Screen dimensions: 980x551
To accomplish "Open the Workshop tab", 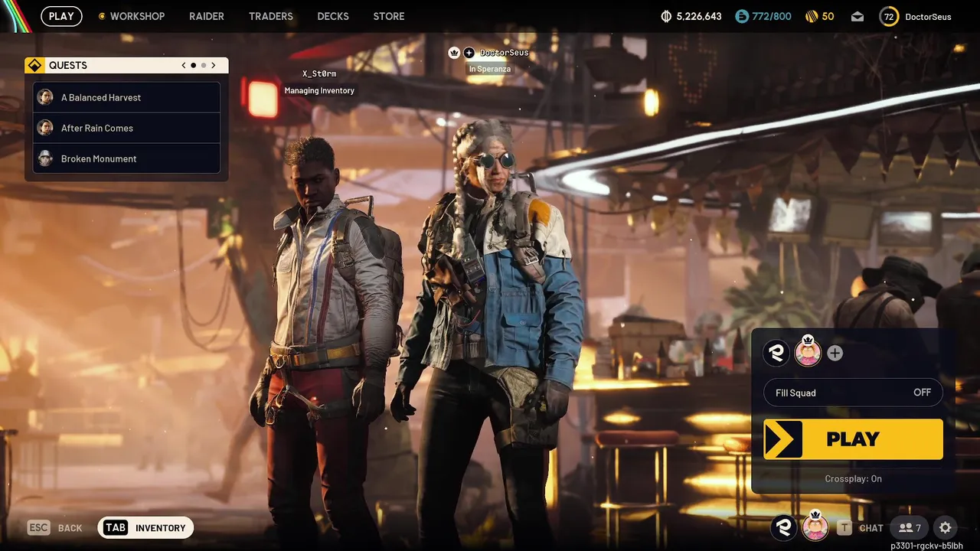I will pyautogui.click(x=137, y=16).
